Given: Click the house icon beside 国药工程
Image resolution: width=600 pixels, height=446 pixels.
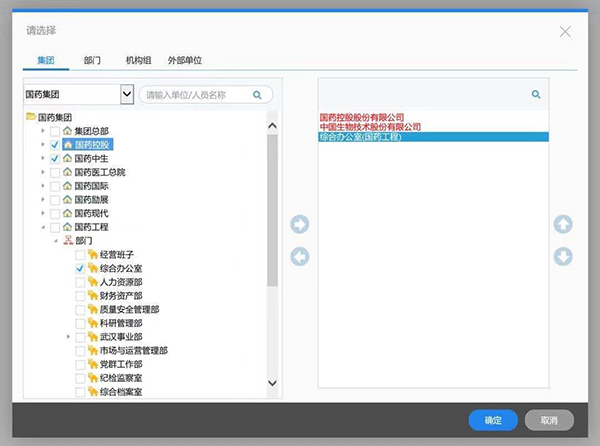Looking at the screenshot, I should point(67,227).
